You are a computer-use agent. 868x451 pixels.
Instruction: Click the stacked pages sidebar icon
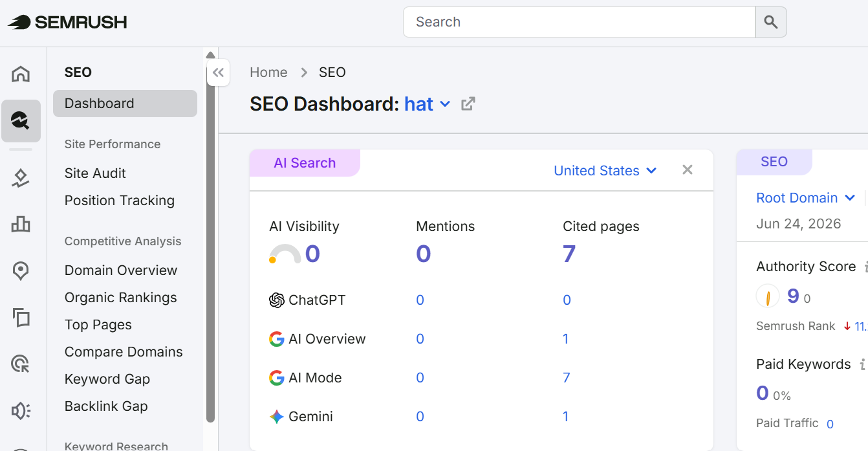click(x=21, y=317)
